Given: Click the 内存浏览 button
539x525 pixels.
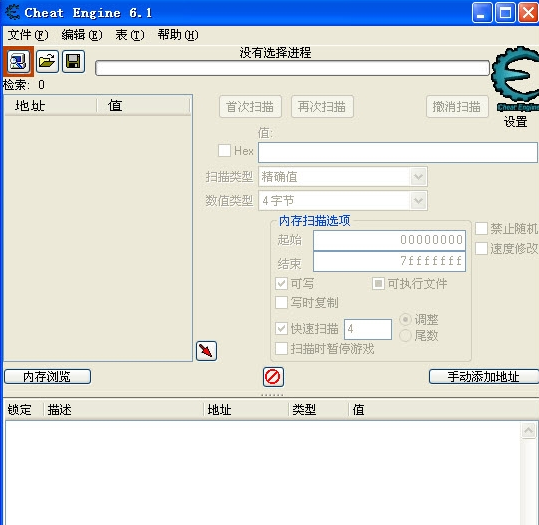Looking at the screenshot, I should 47,376.
